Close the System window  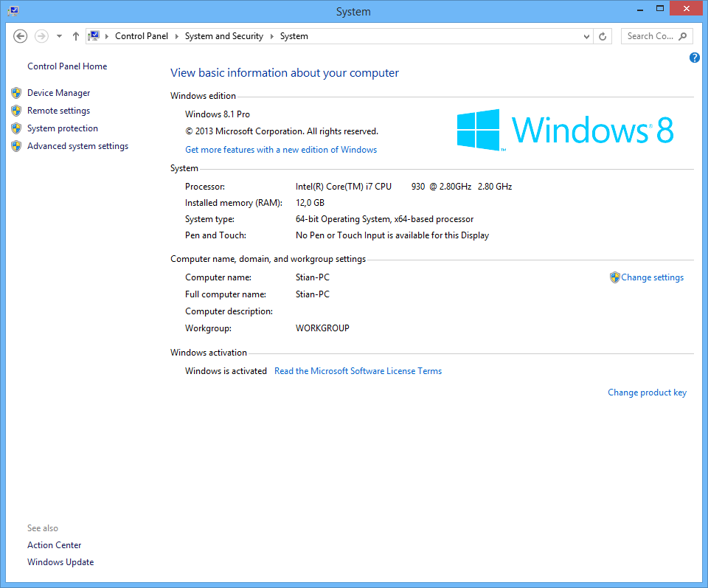pyautogui.click(x=687, y=9)
